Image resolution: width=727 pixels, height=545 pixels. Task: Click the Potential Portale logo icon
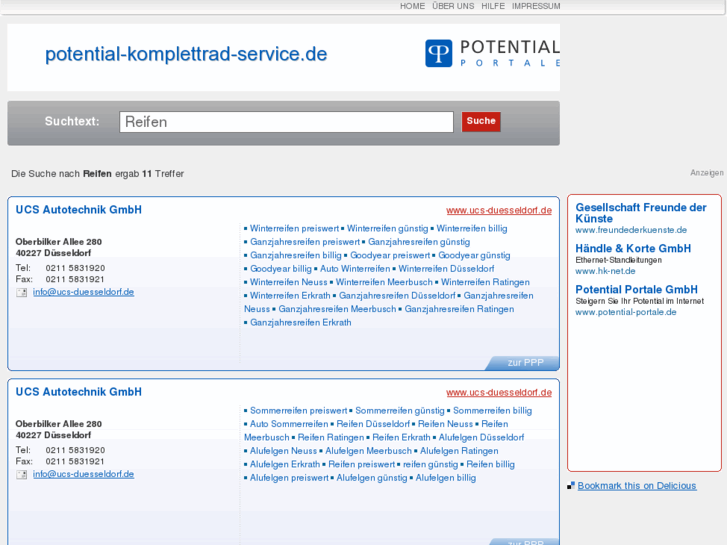(438, 53)
